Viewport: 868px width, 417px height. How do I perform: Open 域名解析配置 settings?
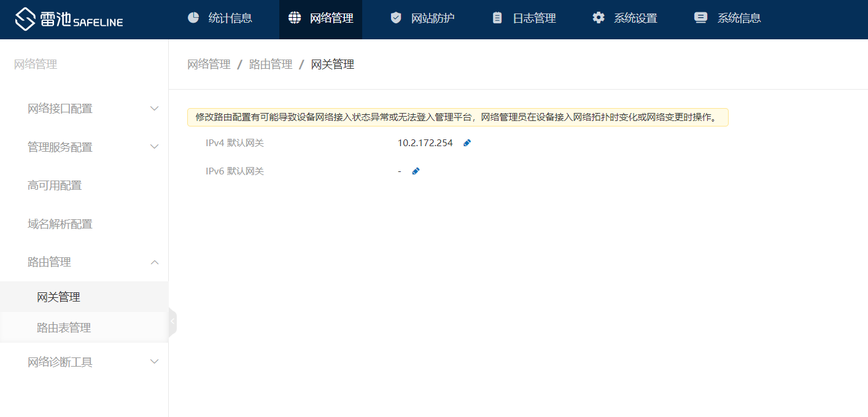(59, 224)
